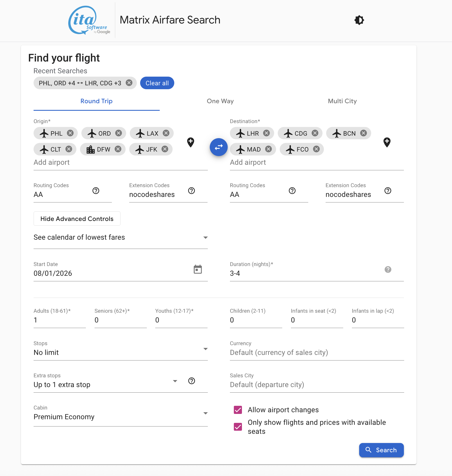
Task: Load recent search PHL, ORD to LHR, CDG
Action: click(x=80, y=83)
